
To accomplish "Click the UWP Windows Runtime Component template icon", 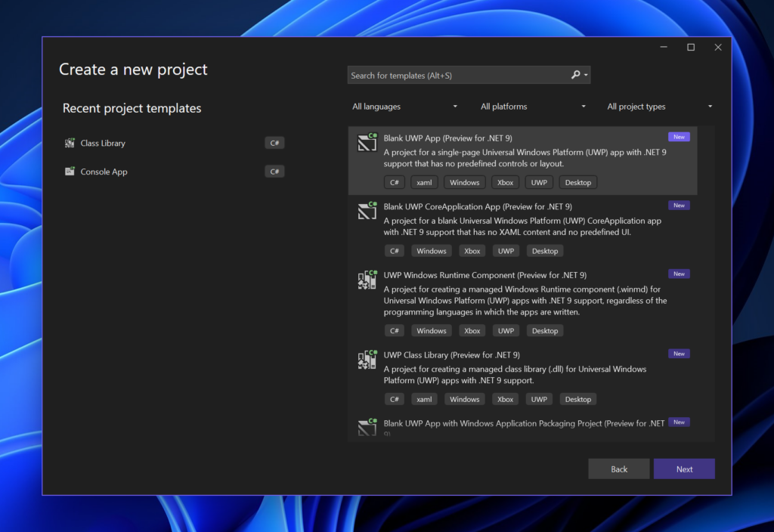I will pos(367,280).
